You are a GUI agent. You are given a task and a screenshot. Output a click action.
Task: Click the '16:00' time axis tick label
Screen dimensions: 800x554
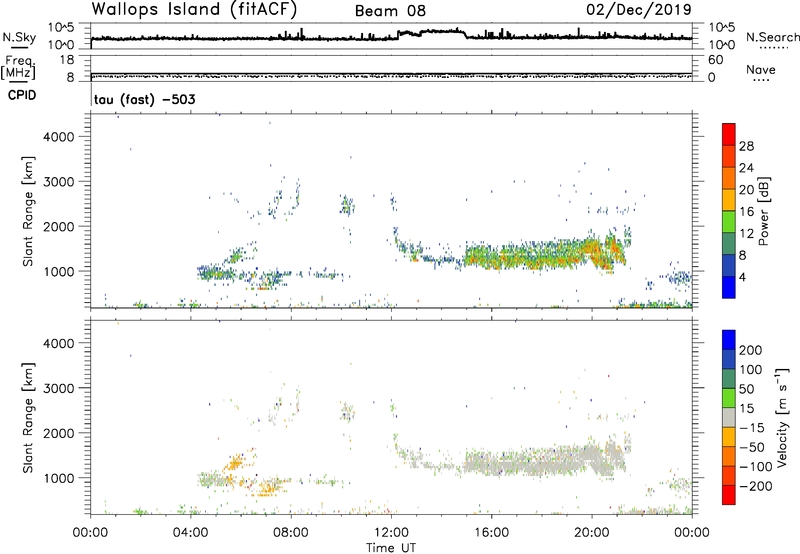(491, 533)
